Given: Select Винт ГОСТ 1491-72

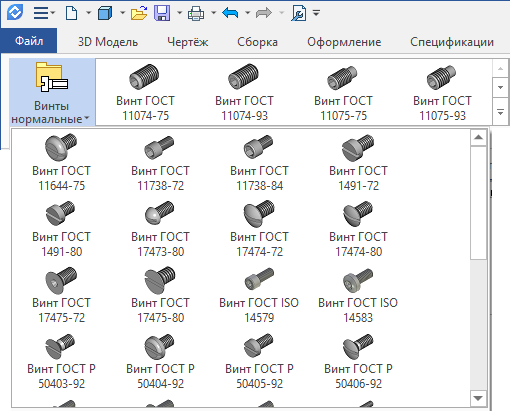Looking at the screenshot, I should click(358, 163).
